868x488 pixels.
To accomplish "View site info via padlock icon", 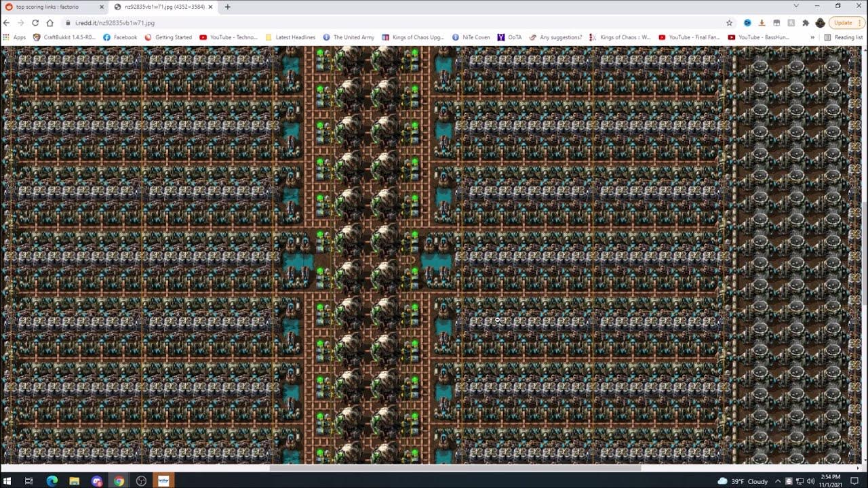I will (68, 22).
